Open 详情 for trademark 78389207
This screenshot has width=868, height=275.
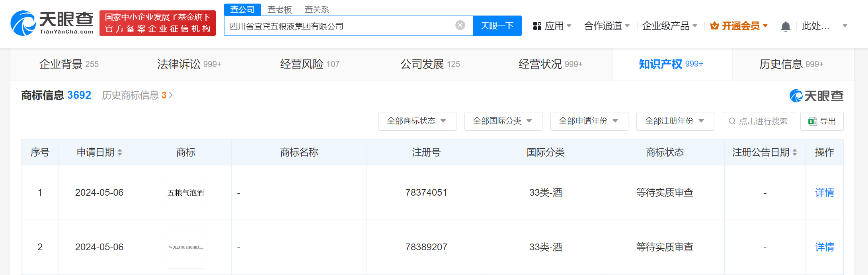[x=824, y=247]
